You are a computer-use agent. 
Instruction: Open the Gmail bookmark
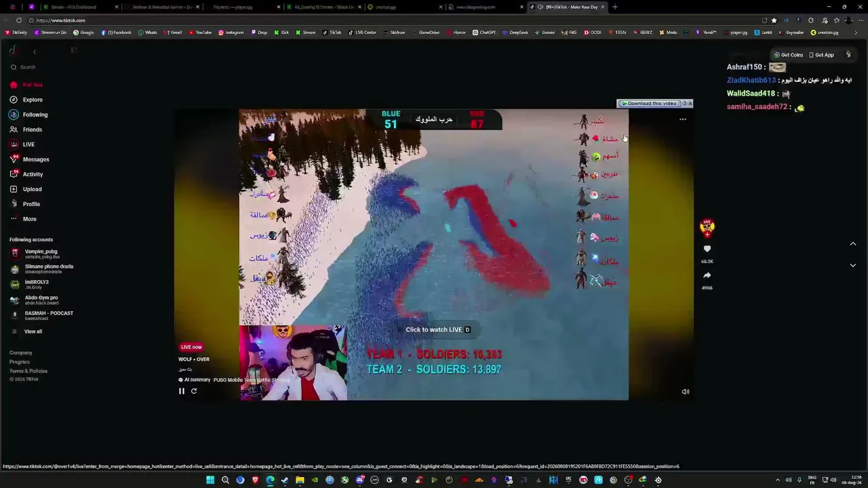click(x=172, y=33)
